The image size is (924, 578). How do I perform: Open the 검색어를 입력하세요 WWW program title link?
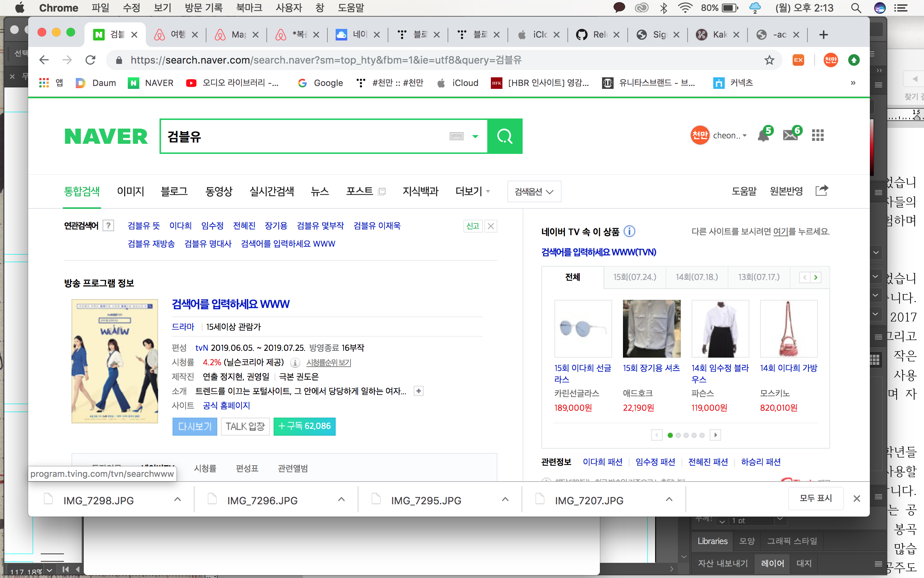(x=231, y=304)
